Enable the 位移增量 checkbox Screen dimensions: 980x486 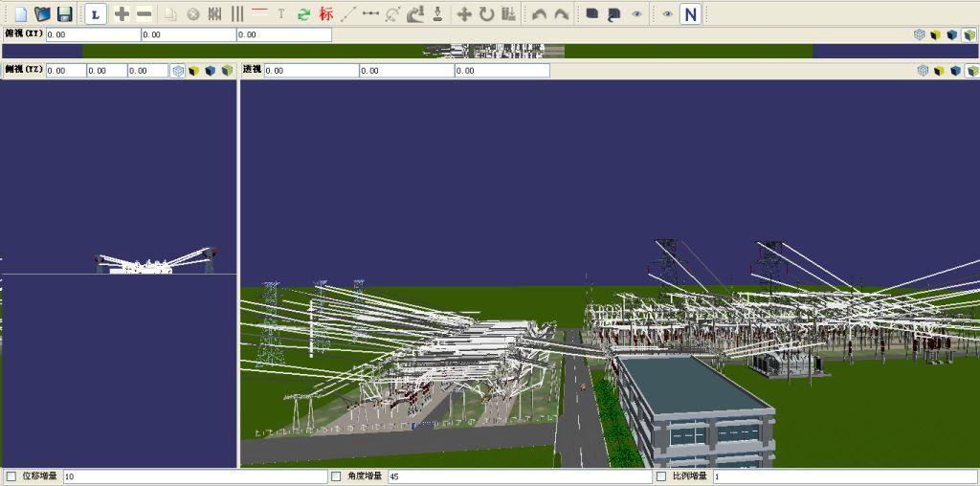pos(11,476)
